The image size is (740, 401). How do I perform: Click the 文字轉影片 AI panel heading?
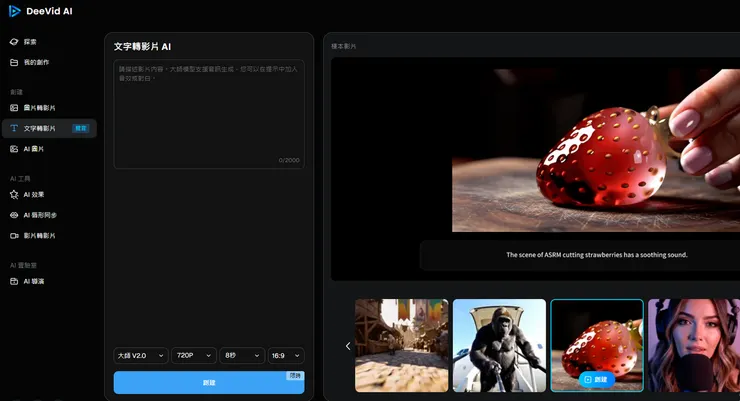pos(142,47)
